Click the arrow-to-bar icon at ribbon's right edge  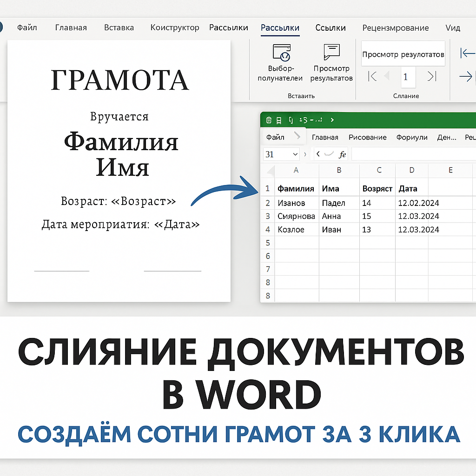click(x=468, y=53)
